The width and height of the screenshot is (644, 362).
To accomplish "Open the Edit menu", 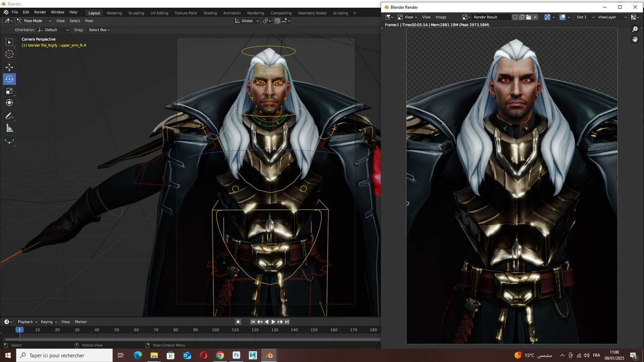I will (x=26, y=12).
